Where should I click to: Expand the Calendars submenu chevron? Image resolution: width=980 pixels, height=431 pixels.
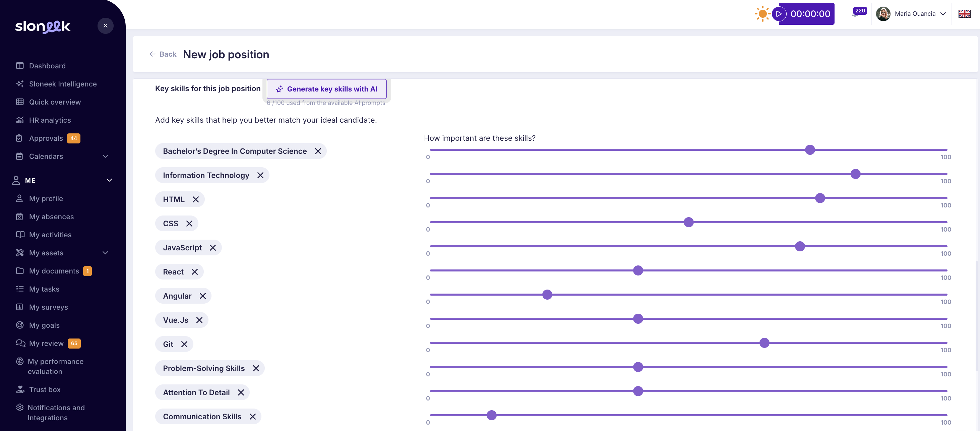[x=105, y=157]
